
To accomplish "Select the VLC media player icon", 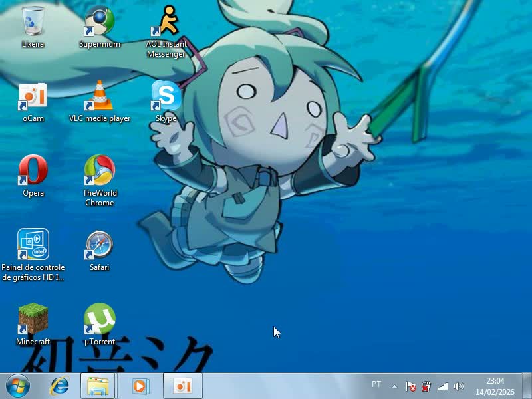I will coord(100,96).
